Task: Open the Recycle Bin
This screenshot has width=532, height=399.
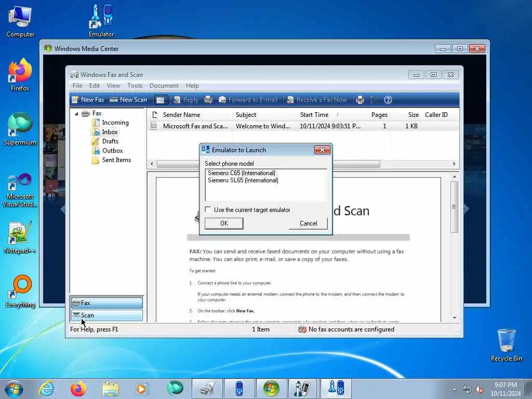Action: click(x=506, y=345)
